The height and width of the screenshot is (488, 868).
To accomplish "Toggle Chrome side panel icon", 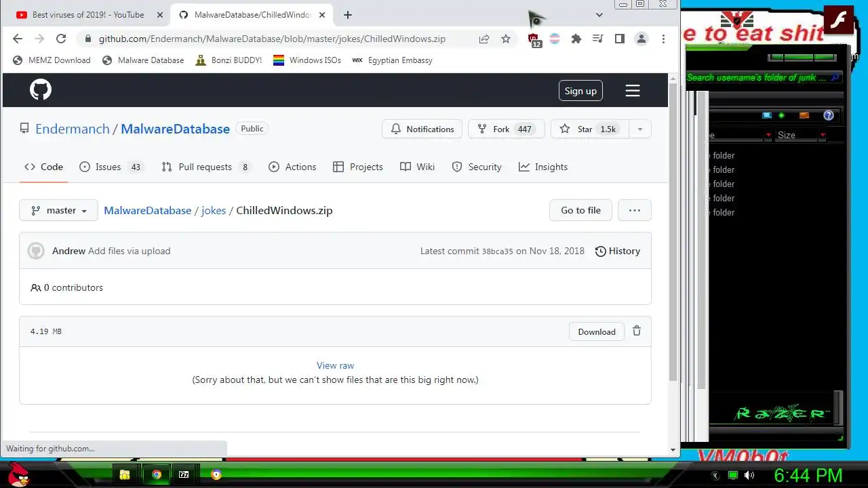I will [x=619, y=39].
